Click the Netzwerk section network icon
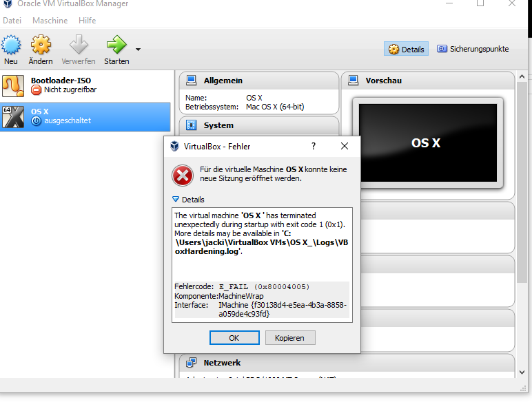Image resolution: width=532 pixels, height=402 pixels. coord(192,363)
